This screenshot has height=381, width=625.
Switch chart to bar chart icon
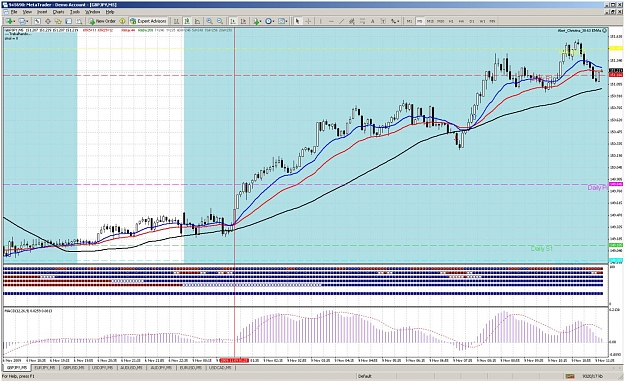pos(176,21)
